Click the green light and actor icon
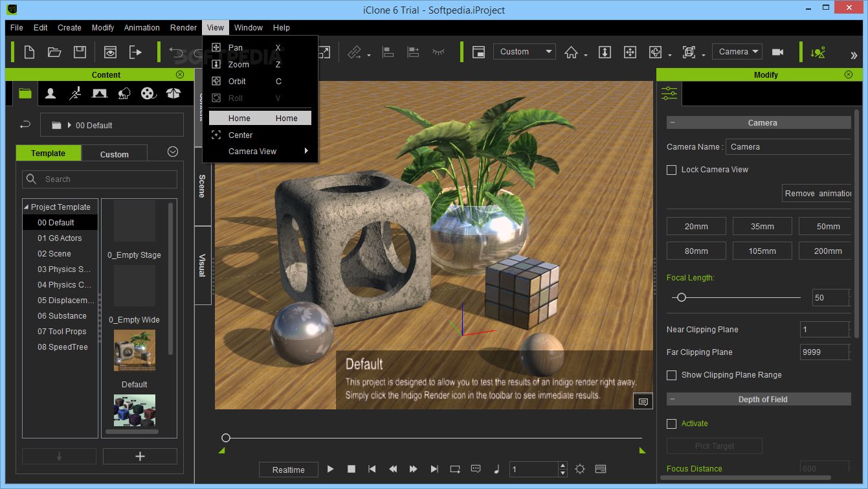This screenshot has width=868, height=489. (818, 52)
